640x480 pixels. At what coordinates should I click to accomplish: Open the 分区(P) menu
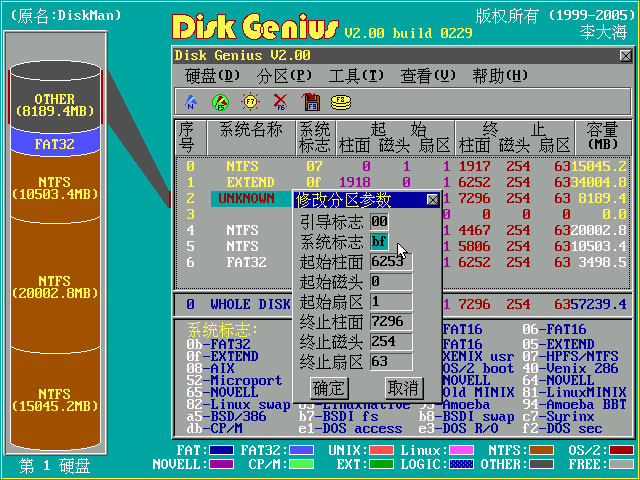pyautogui.click(x=284, y=76)
